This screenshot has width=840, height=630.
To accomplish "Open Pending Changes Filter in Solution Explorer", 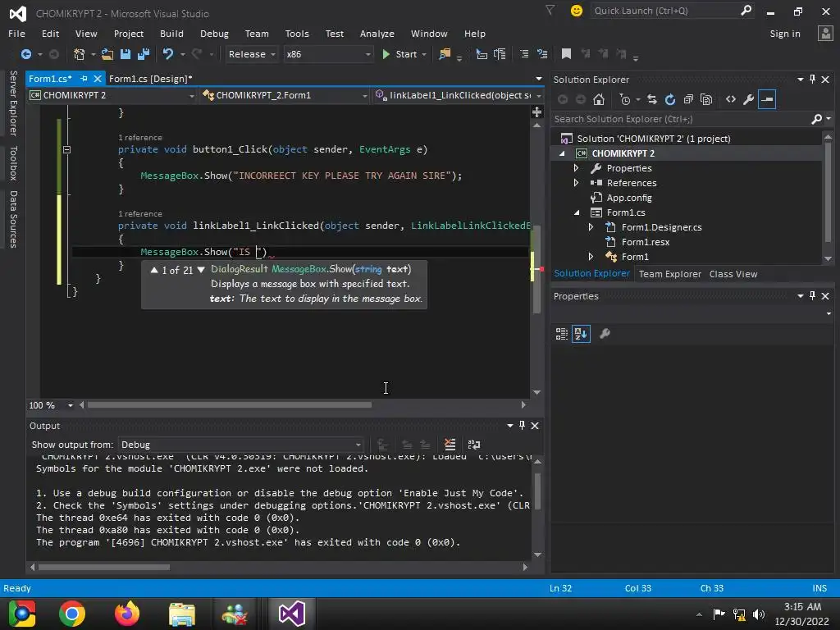I will click(x=624, y=99).
